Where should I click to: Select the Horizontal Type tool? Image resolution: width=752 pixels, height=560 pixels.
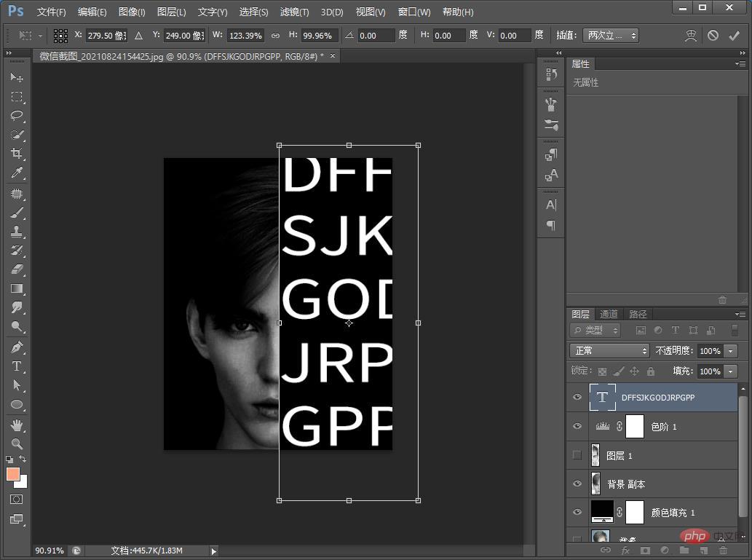click(x=17, y=366)
